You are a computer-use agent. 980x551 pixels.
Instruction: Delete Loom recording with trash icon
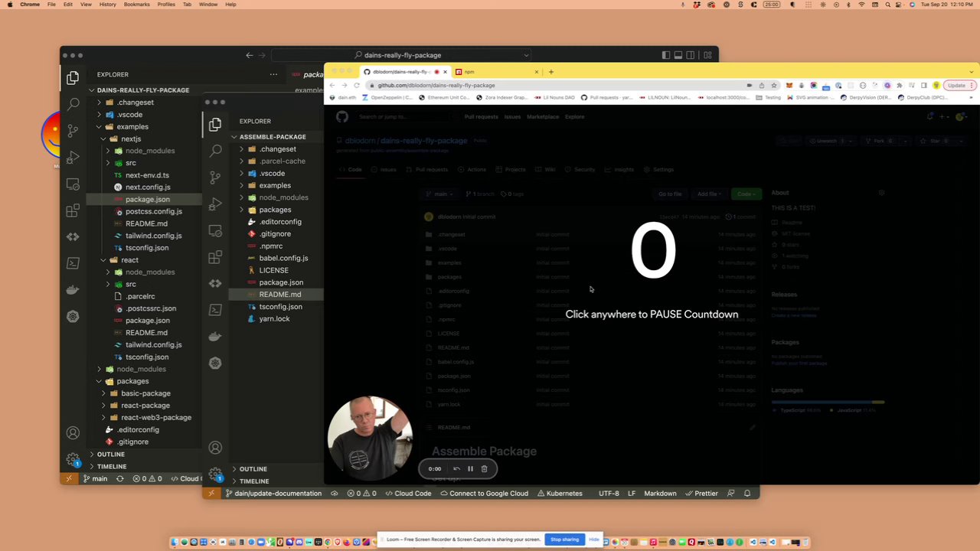coord(484,468)
